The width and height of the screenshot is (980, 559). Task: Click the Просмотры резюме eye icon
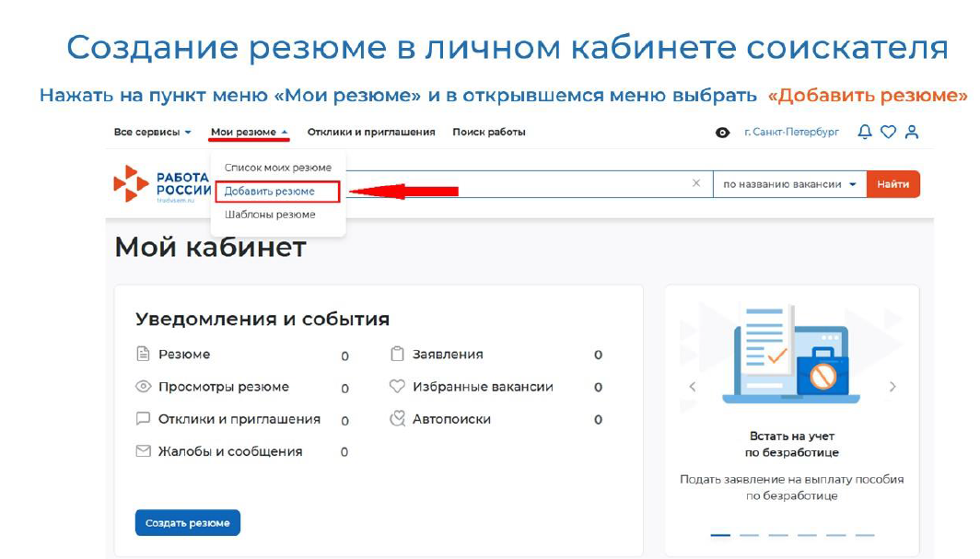[143, 387]
